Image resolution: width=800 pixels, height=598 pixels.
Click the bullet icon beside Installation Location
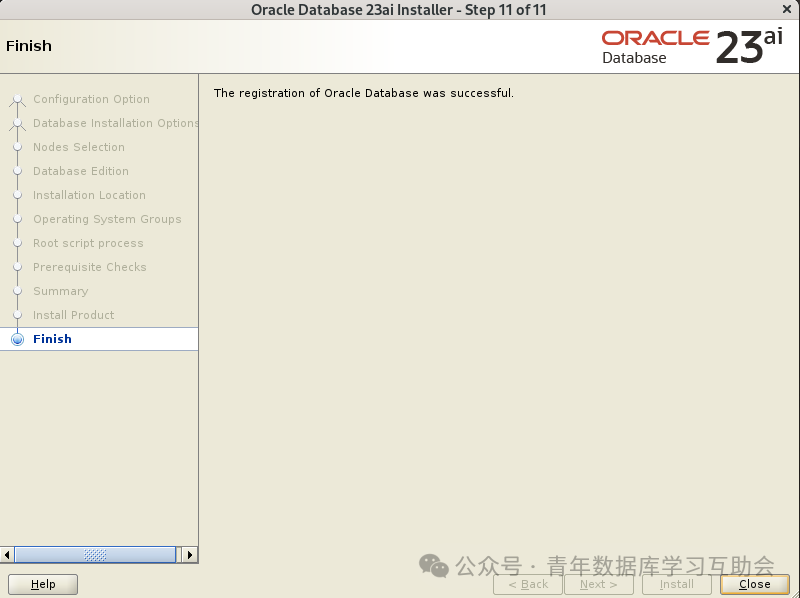pyautogui.click(x=17, y=195)
